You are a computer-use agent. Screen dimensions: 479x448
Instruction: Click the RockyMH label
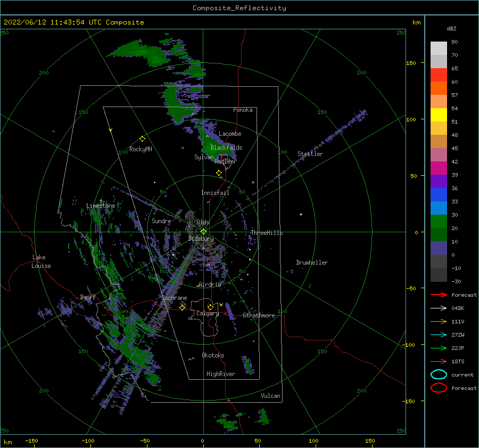point(141,149)
